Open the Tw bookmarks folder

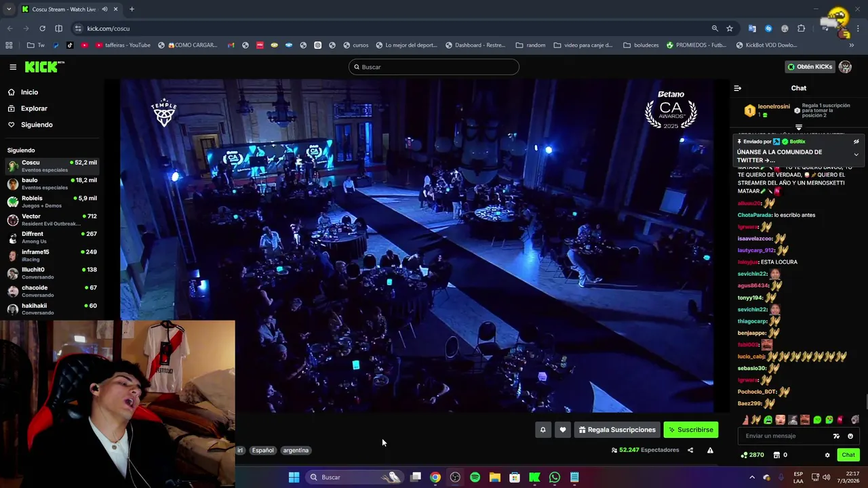point(36,45)
